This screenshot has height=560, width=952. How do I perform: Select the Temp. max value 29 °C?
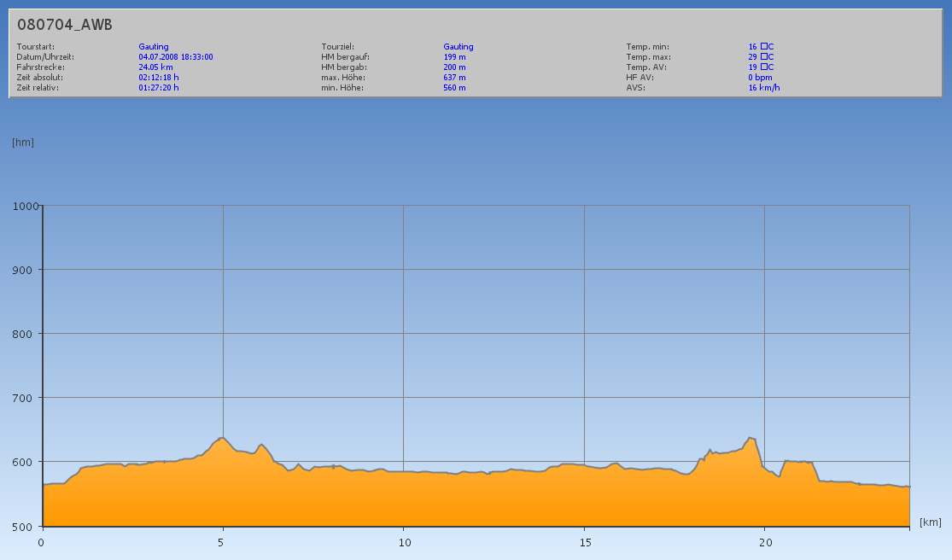(x=761, y=57)
